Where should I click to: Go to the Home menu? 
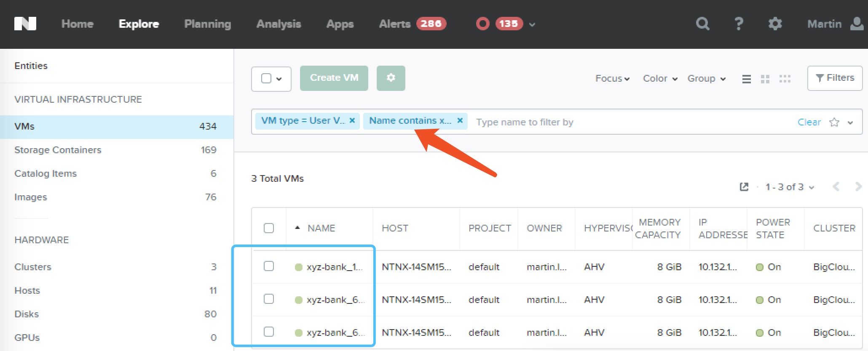click(x=78, y=24)
